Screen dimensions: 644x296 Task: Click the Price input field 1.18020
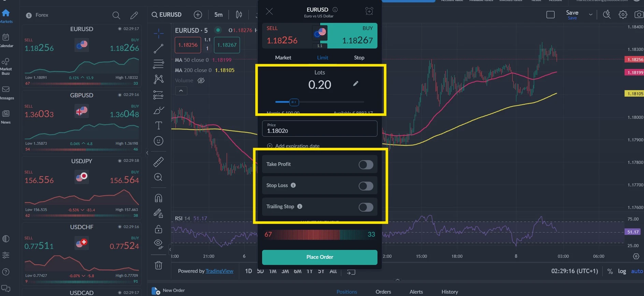coord(320,128)
